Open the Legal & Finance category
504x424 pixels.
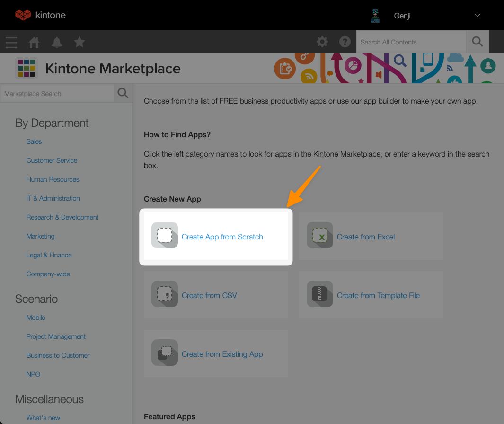(49, 255)
